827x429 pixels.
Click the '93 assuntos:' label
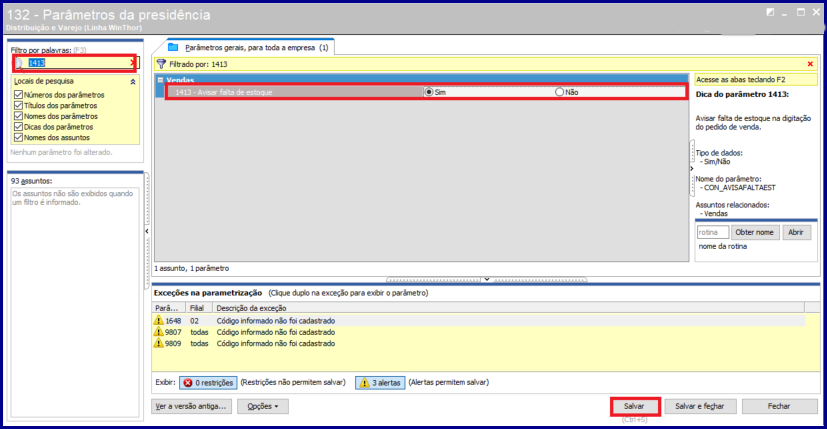click(x=32, y=181)
